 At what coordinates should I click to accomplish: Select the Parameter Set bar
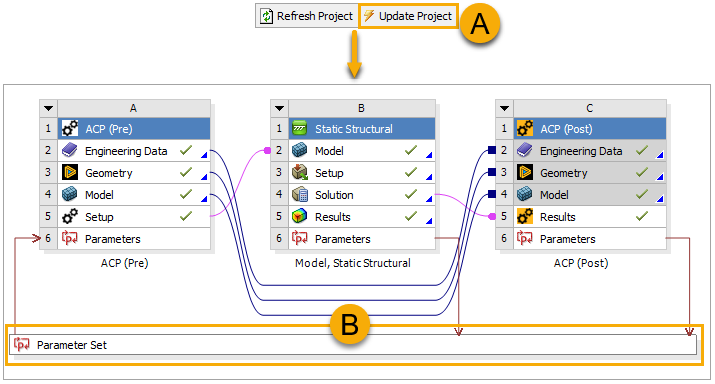(x=353, y=345)
